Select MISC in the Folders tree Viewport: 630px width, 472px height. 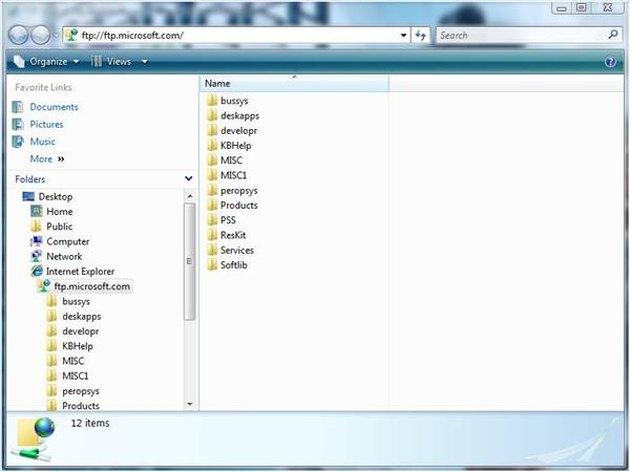[73, 361]
